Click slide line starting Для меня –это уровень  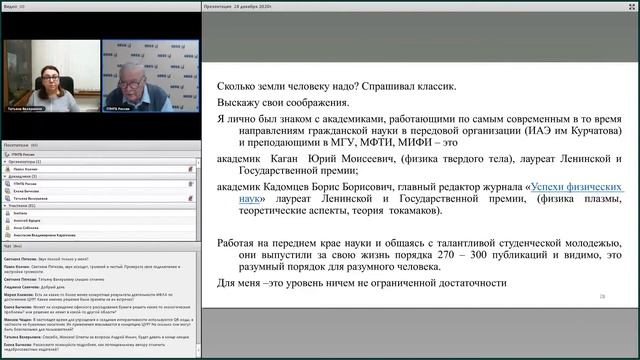pyautogui.click(x=362, y=283)
